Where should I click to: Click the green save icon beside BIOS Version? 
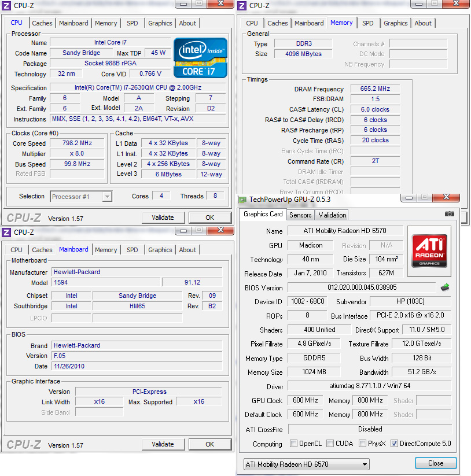click(x=444, y=287)
